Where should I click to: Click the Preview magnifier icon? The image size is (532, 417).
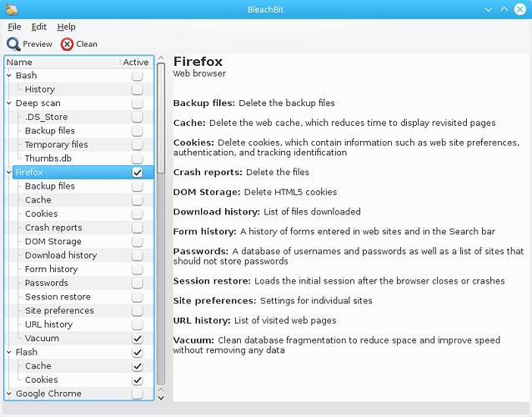coord(14,44)
